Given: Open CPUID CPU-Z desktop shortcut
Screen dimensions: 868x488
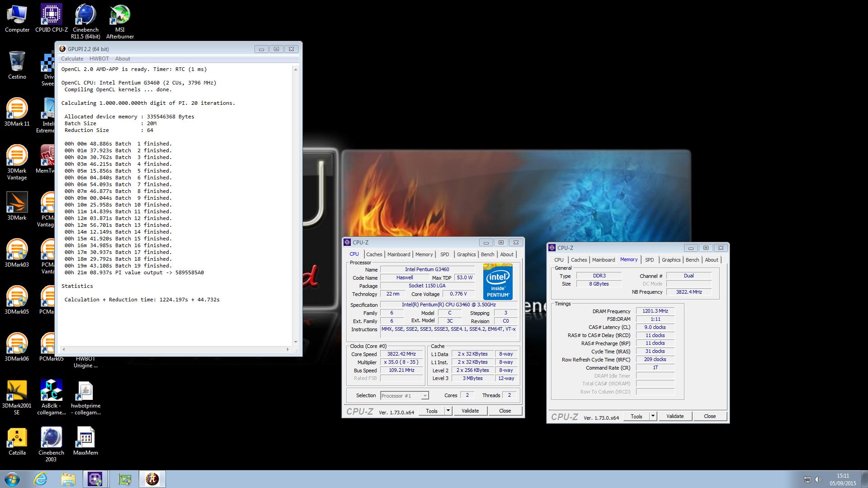Looking at the screenshot, I should (52, 19).
